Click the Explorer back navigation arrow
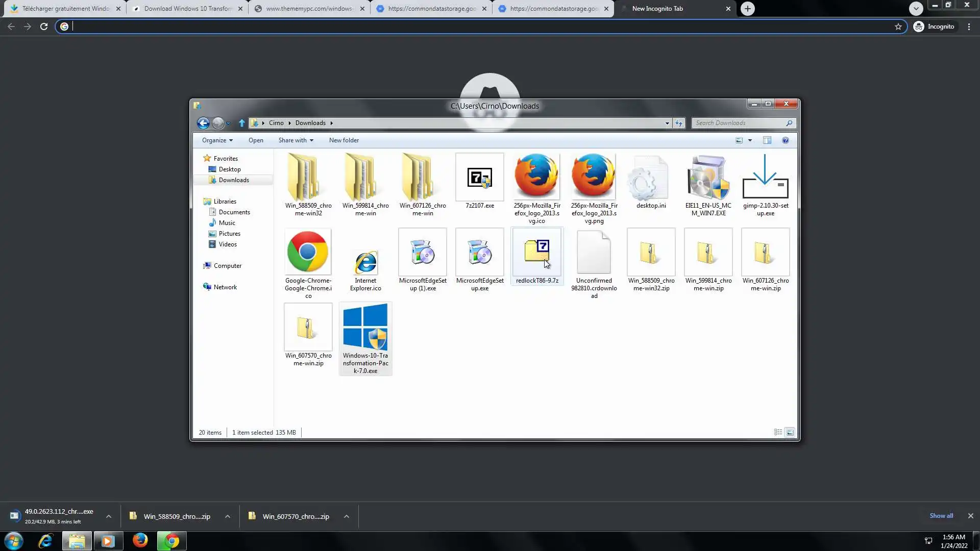This screenshot has width=980, height=551. [203, 123]
